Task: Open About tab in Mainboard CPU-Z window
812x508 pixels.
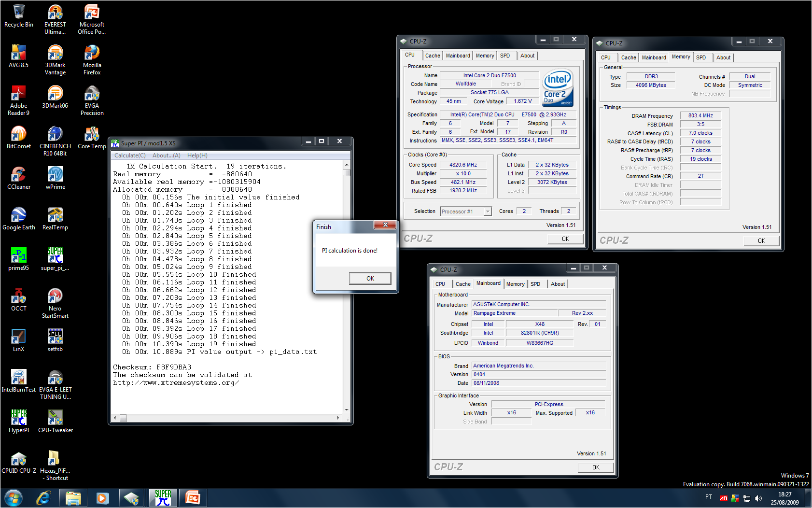Action: click(x=558, y=284)
